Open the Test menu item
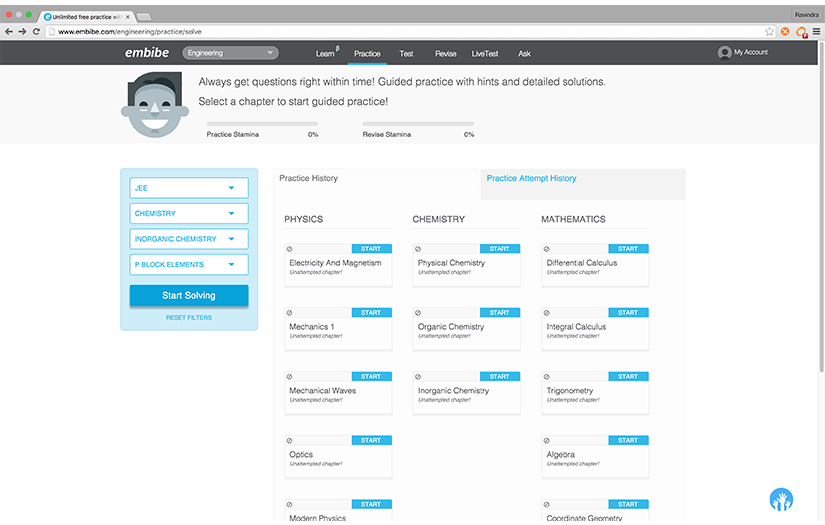The width and height of the screenshot is (825, 525). click(406, 54)
